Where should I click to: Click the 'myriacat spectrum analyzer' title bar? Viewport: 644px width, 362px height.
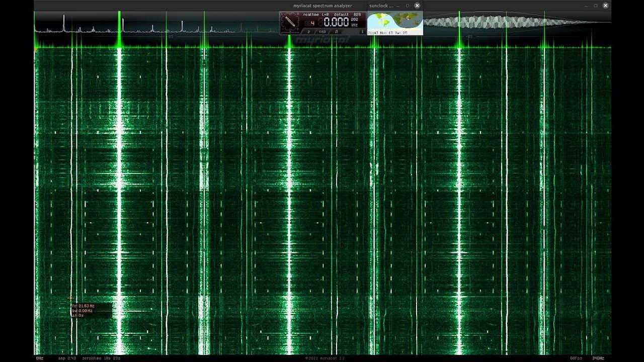(x=323, y=6)
